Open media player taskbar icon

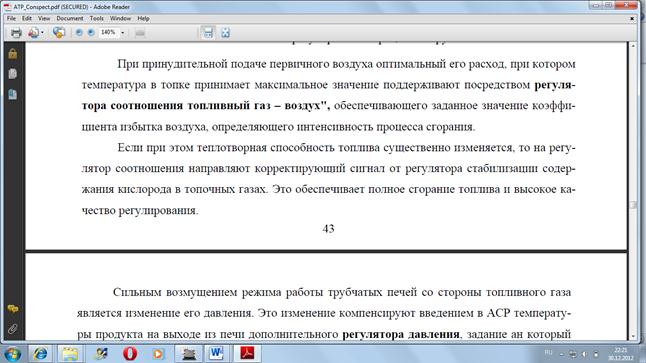[x=158, y=354]
